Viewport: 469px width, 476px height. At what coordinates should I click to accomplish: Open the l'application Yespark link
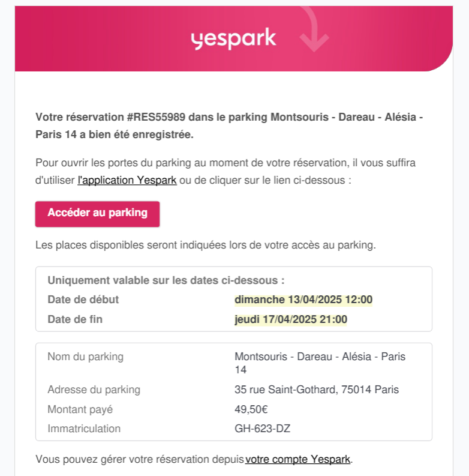(x=127, y=180)
